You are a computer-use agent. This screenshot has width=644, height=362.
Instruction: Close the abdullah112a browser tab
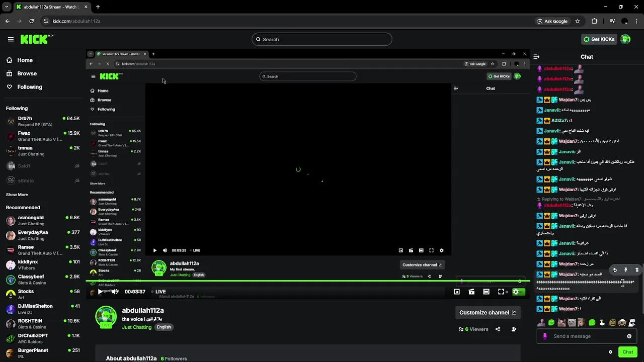[86, 7]
